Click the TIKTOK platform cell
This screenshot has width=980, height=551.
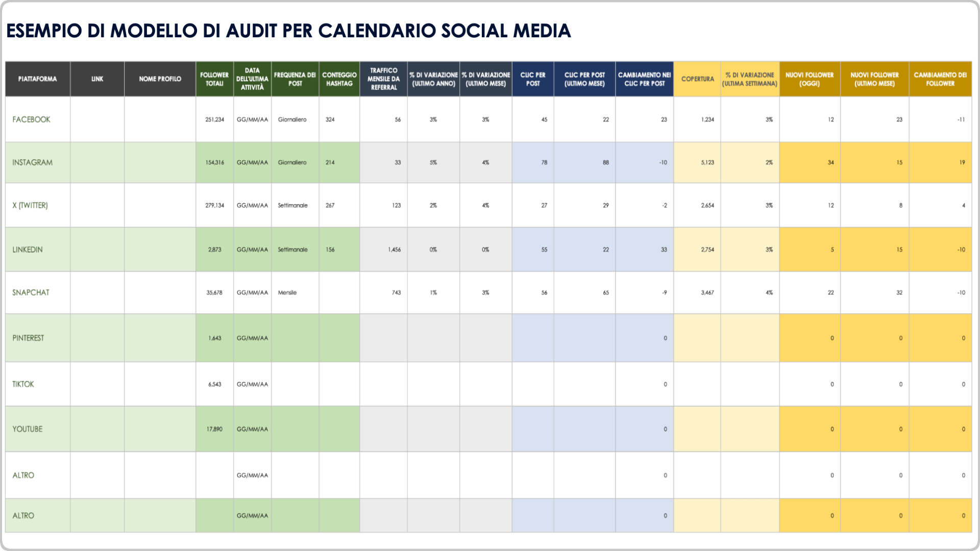click(x=38, y=384)
